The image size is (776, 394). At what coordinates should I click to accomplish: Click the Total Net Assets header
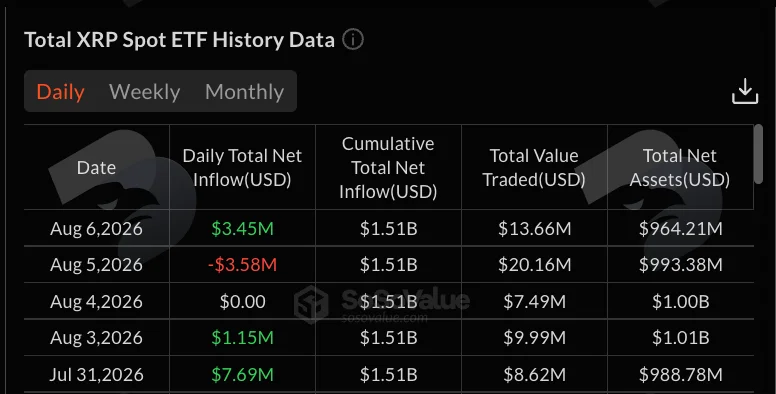679,167
